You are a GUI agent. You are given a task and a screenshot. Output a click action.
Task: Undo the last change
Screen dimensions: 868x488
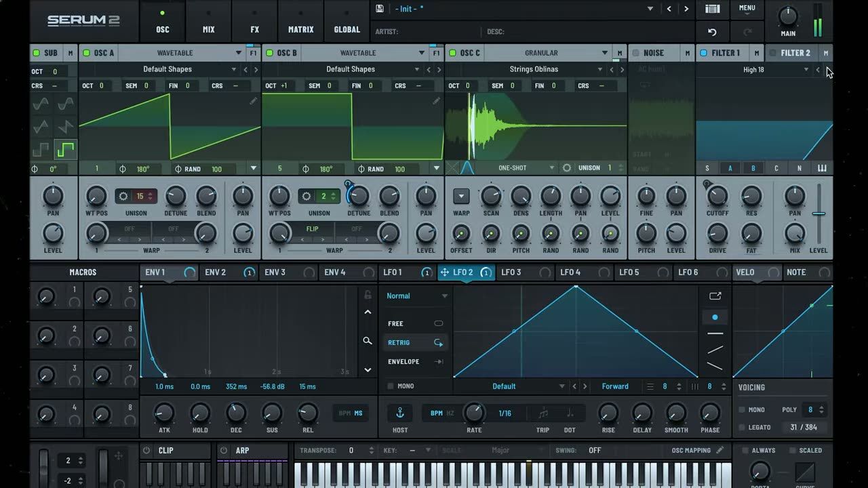pyautogui.click(x=712, y=32)
